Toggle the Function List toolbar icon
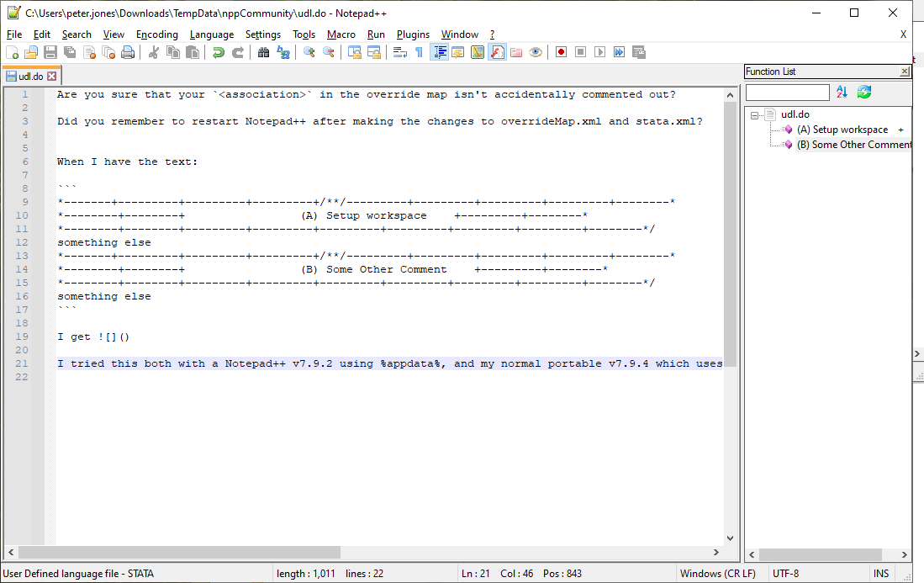This screenshot has width=924, height=583. pyautogui.click(x=497, y=52)
